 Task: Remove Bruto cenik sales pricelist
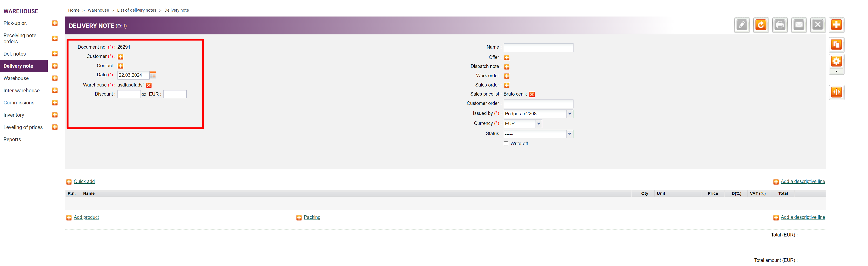point(532,94)
